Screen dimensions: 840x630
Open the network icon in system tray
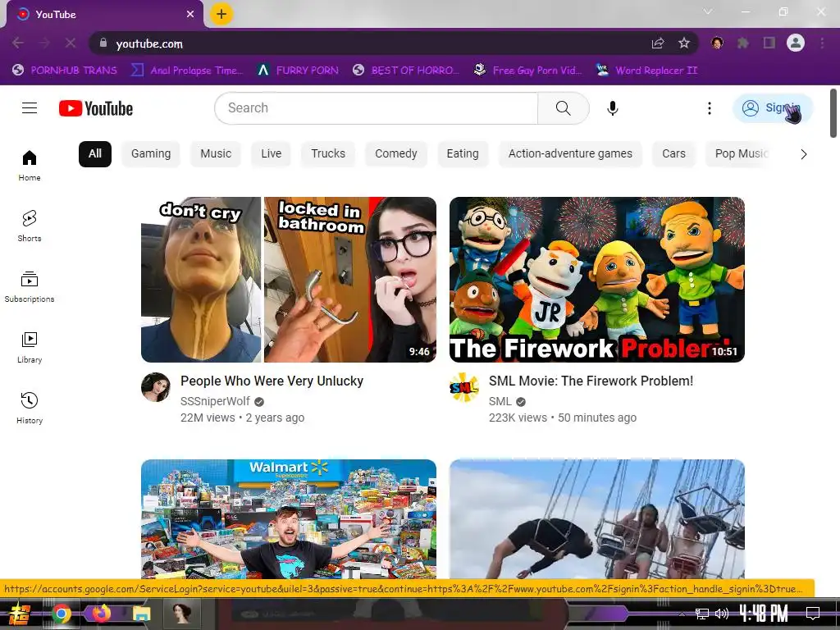[x=702, y=614]
